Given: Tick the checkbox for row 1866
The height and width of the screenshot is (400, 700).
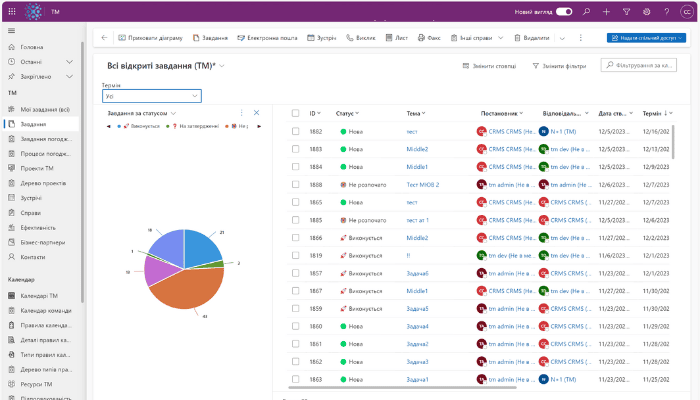Looking at the screenshot, I should pos(295,237).
